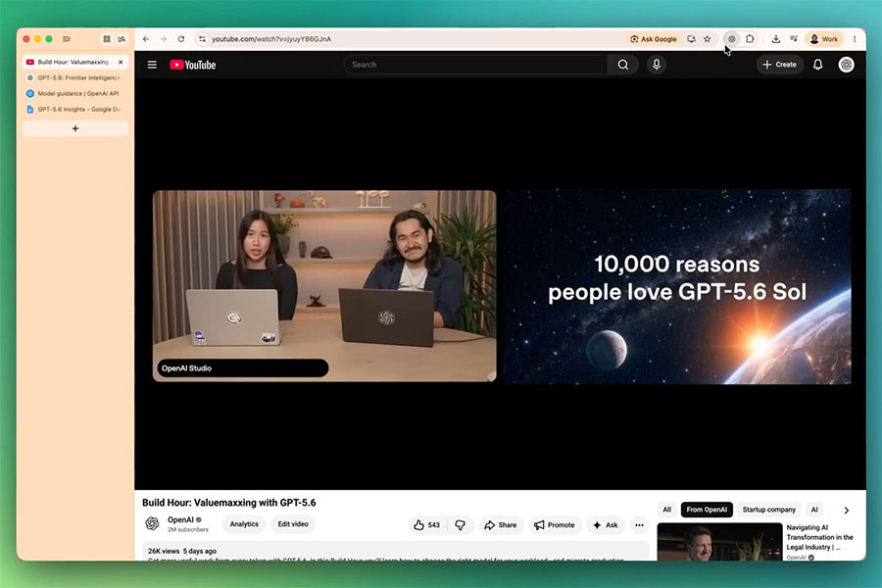
Task: Open Navigating AI Transformation Legal Industry title
Action: click(819, 537)
